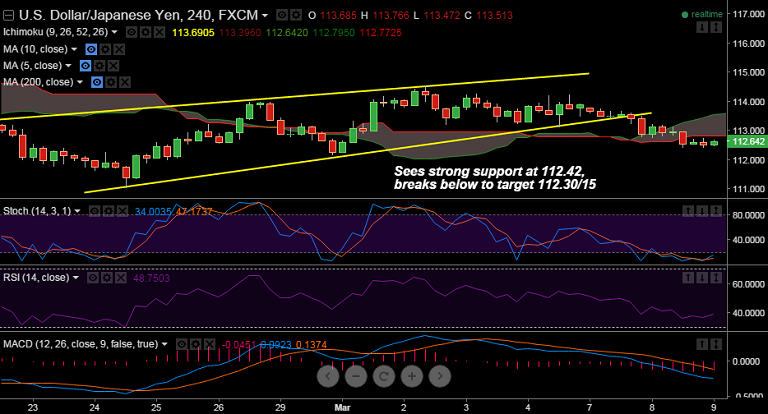Open MA (5, close) settings gear
Viewport: 768px width, 414px height.
click(x=99, y=66)
